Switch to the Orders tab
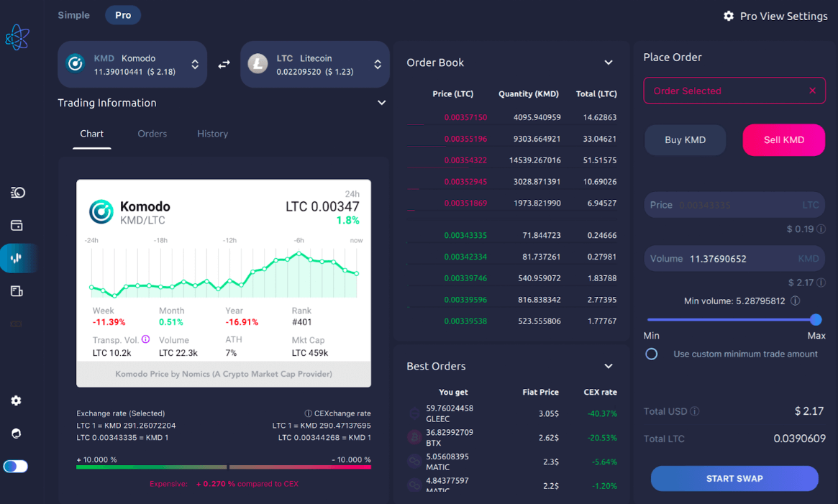The width and height of the screenshot is (838, 504). pyautogui.click(x=152, y=134)
